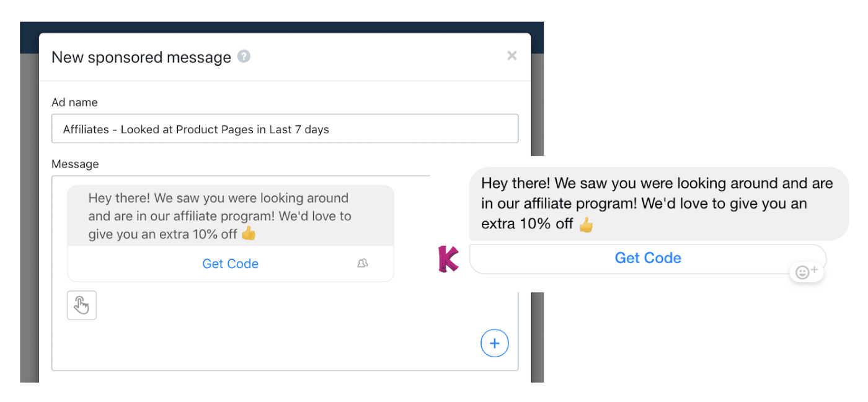The image size is (868, 402).
Task: Click the tap-hand quick reply icon
Action: pyautogui.click(x=82, y=305)
